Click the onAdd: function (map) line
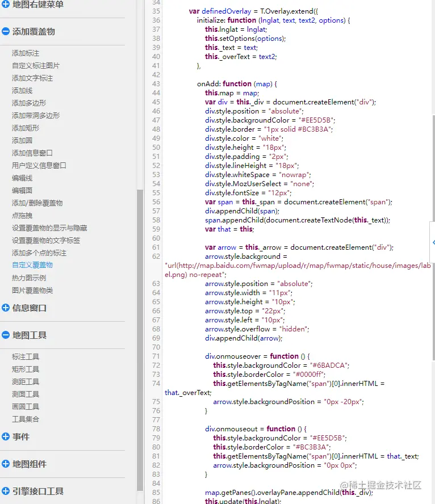435x504 pixels. tap(237, 84)
